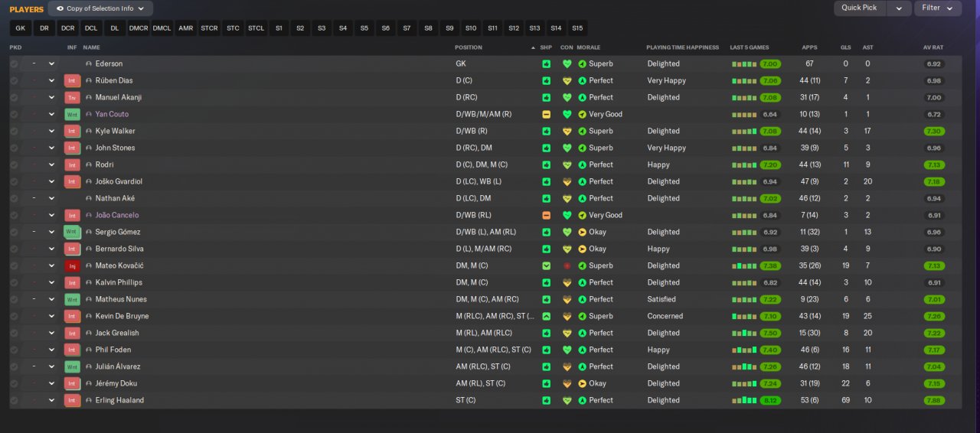Image resolution: width=980 pixels, height=433 pixels.
Task: Select the STCR position filter button
Action: click(209, 28)
